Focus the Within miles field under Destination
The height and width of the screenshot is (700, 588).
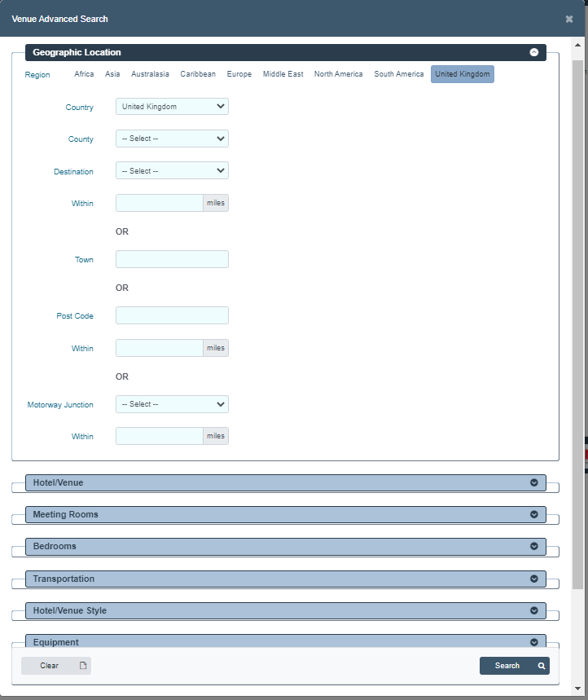pos(160,203)
